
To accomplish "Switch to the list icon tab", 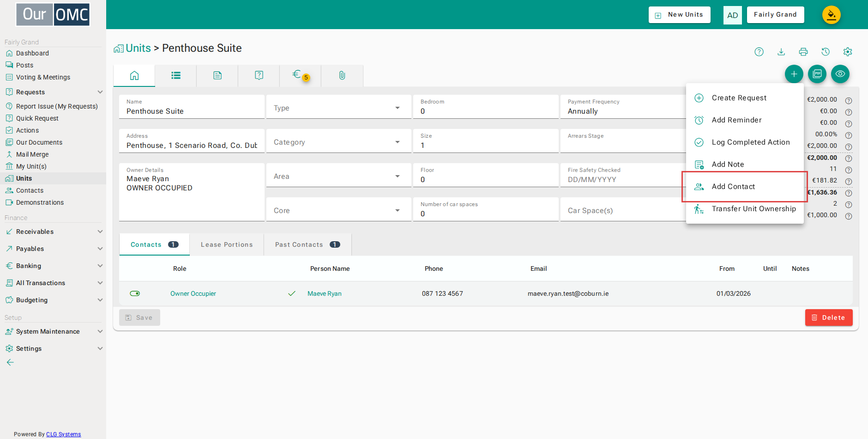I will (x=176, y=75).
